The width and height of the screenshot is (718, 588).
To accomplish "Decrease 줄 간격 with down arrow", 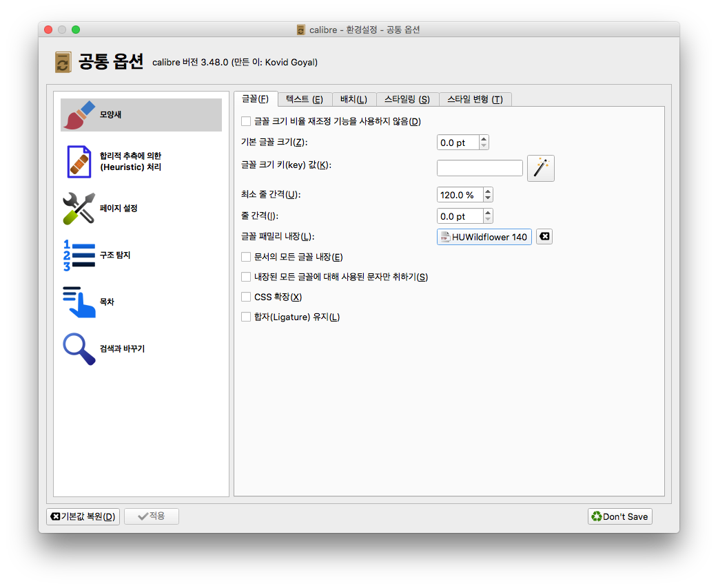I will pos(488,220).
